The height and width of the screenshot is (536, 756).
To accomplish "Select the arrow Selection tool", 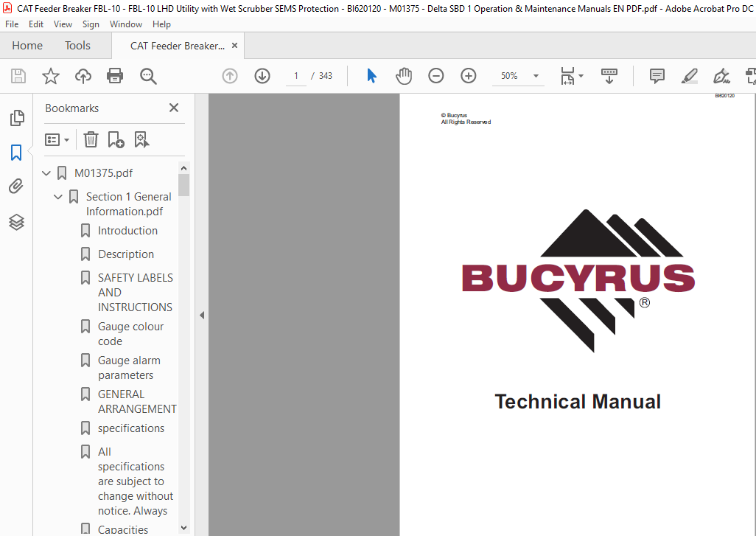I will pos(371,76).
